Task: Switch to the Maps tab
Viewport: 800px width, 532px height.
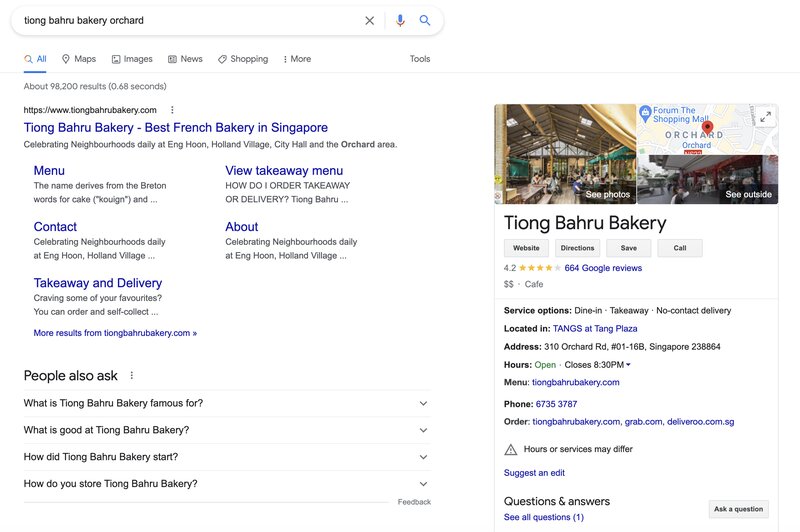Action: click(79, 59)
